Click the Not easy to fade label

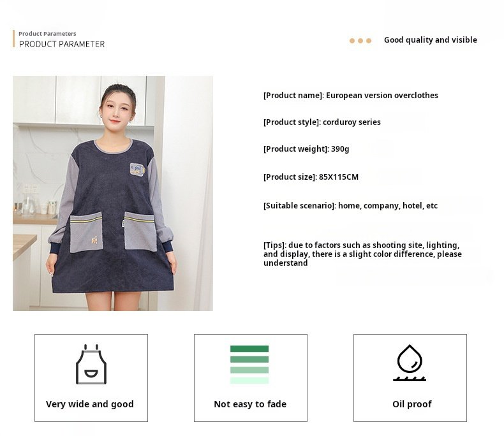250,404
